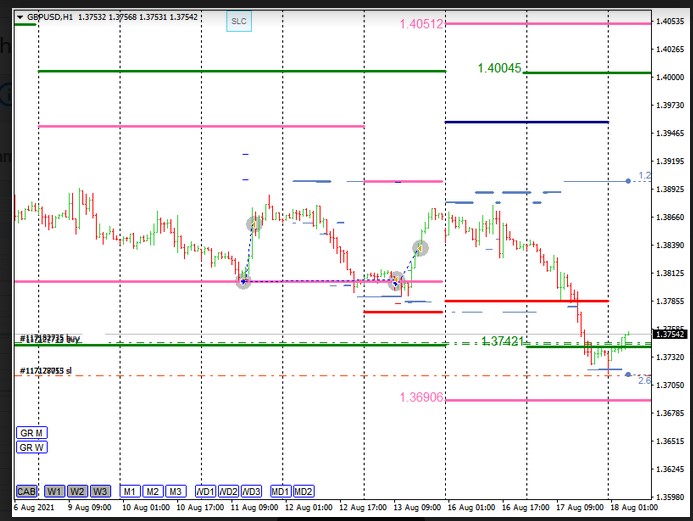The width and height of the screenshot is (693, 521).
Task: Select the W2 button
Action: coord(77,491)
